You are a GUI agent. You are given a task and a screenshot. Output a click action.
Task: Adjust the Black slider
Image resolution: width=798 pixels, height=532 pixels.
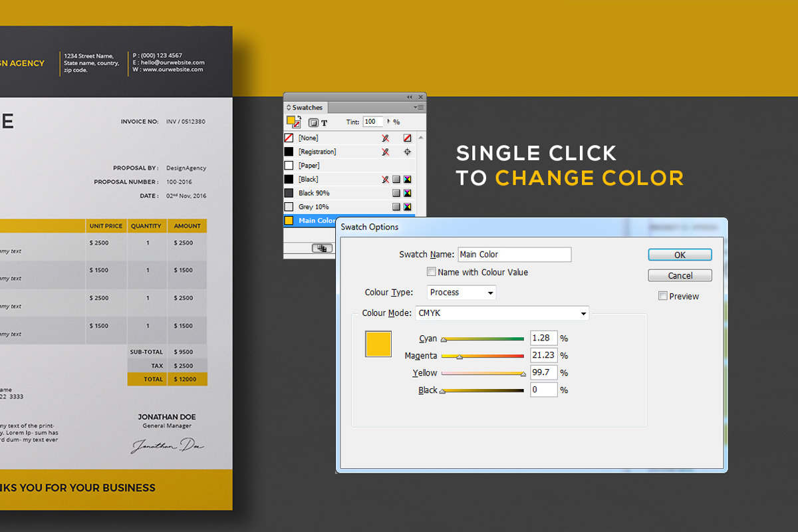tap(483, 391)
